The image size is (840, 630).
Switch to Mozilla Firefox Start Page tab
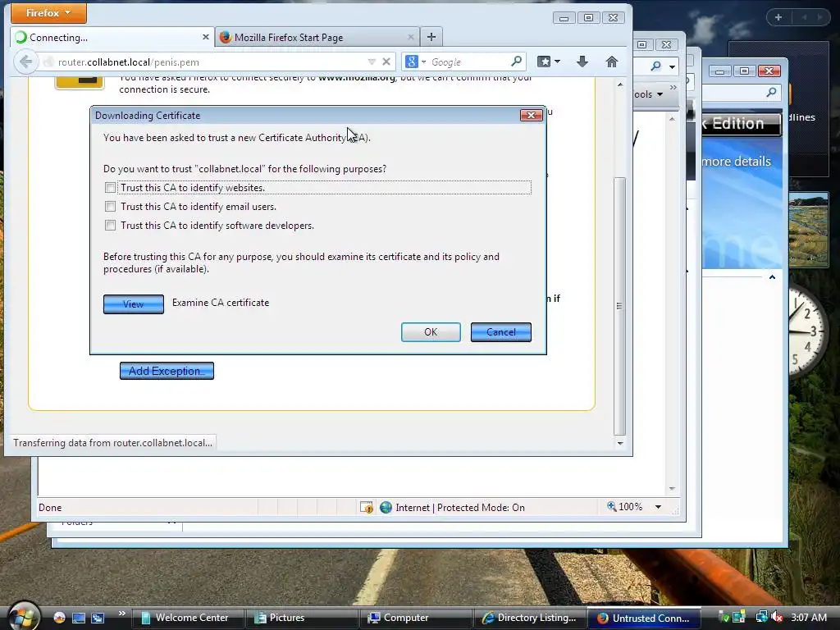point(316,38)
